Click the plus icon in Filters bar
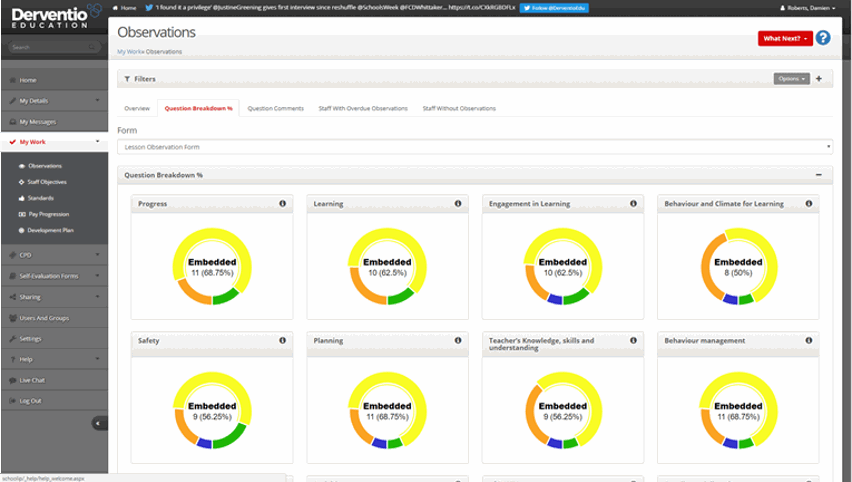The width and height of the screenshot is (852, 482). coord(819,79)
